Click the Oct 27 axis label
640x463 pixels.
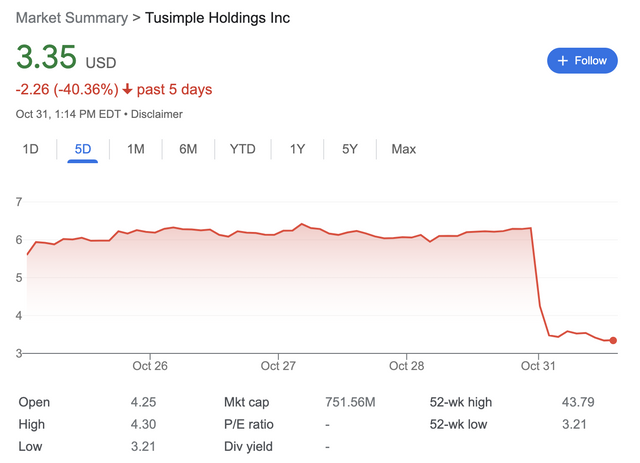pyautogui.click(x=278, y=366)
